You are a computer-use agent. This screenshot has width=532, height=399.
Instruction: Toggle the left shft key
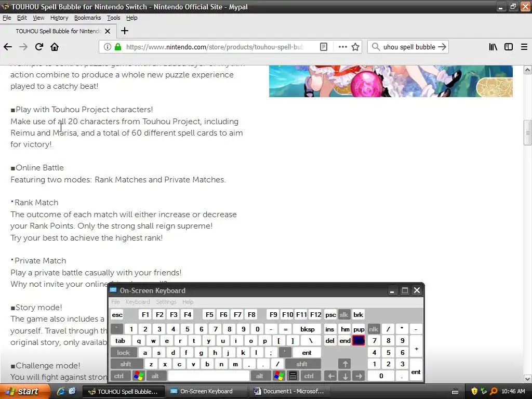pyautogui.click(x=126, y=364)
